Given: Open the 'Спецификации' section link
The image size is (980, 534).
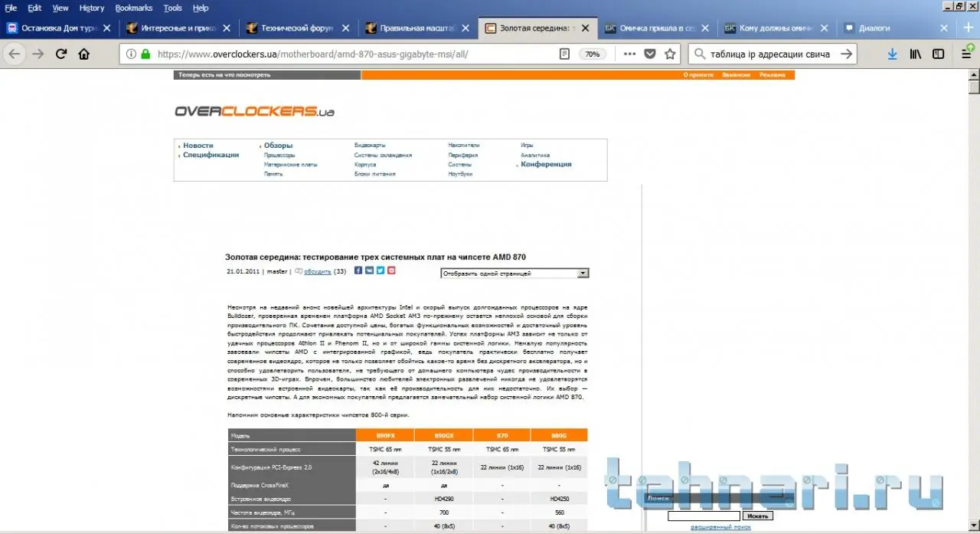Looking at the screenshot, I should point(211,155).
